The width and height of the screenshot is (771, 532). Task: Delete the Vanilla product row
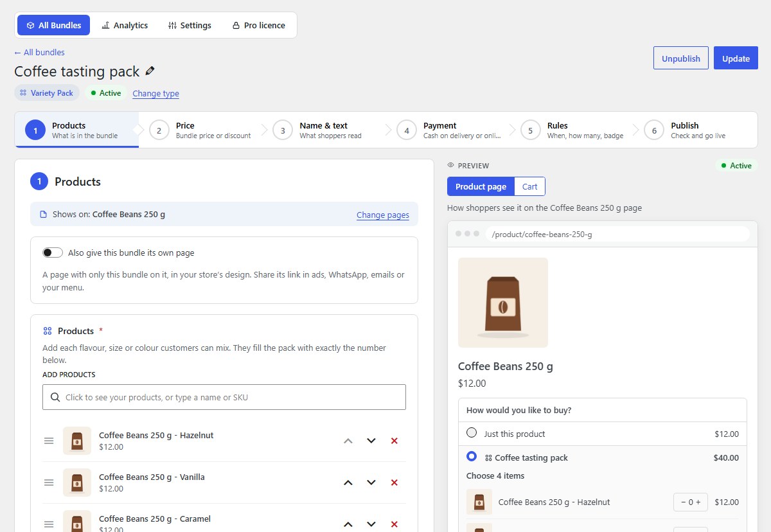click(394, 483)
